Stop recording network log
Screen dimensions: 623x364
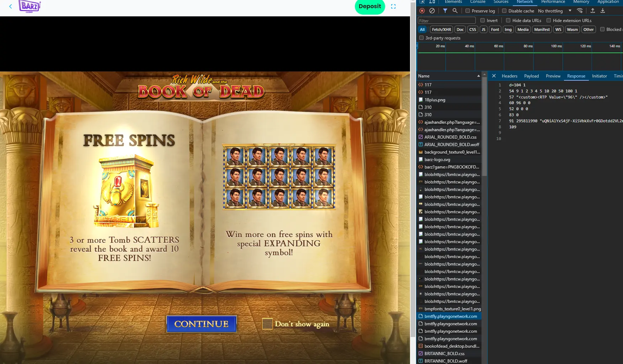(422, 11)
